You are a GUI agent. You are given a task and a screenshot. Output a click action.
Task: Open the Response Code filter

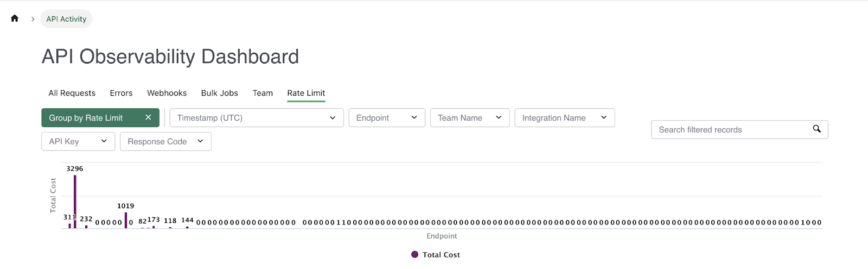(165, 141)
